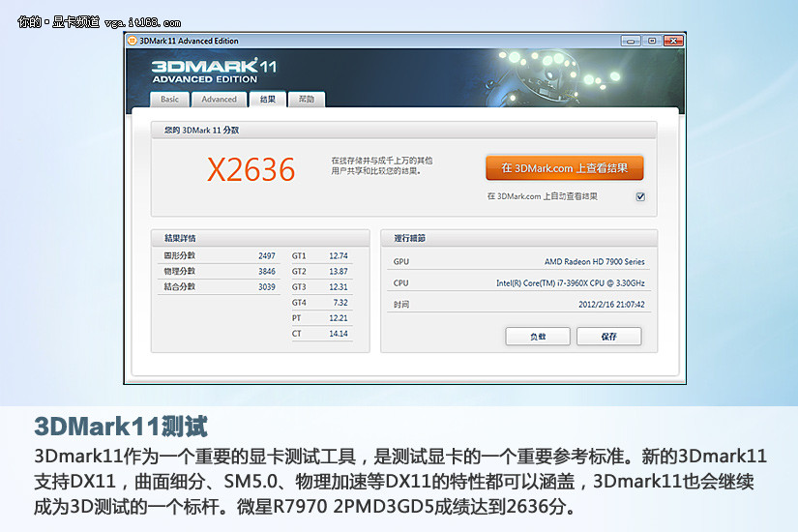Click the X2636 score value
Screen dimensions: 798x532
tap(251, 169)
